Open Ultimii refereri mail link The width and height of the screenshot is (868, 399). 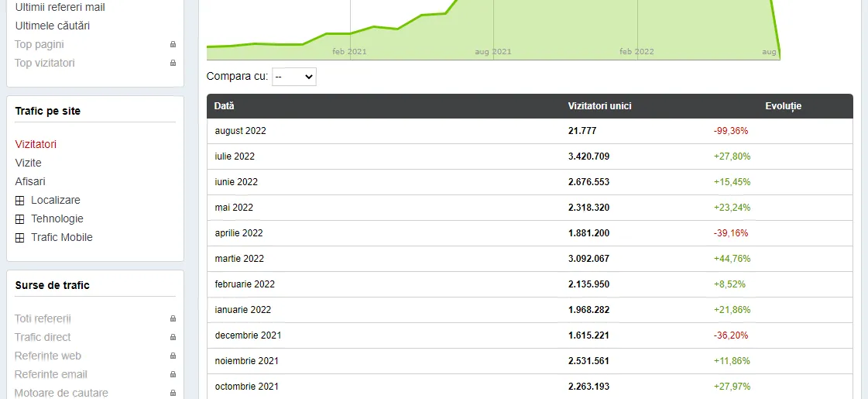tap(60, 7)
